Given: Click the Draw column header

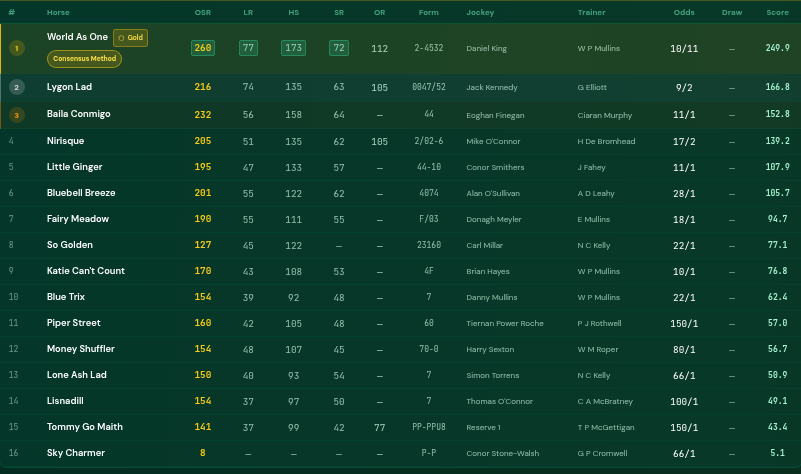Looking at the screenshot, I should click(732, 12).
